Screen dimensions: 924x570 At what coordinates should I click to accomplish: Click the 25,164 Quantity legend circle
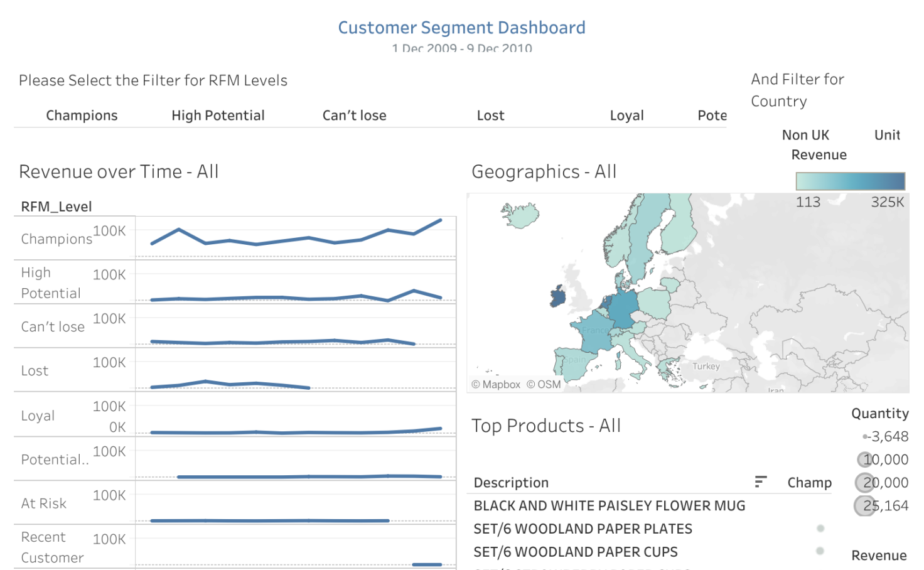[863, 505]
